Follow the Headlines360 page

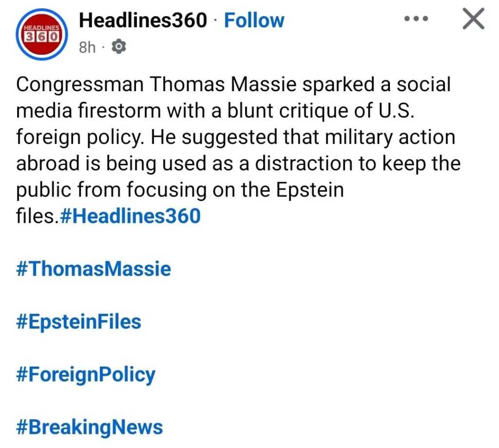click(254, 20)
